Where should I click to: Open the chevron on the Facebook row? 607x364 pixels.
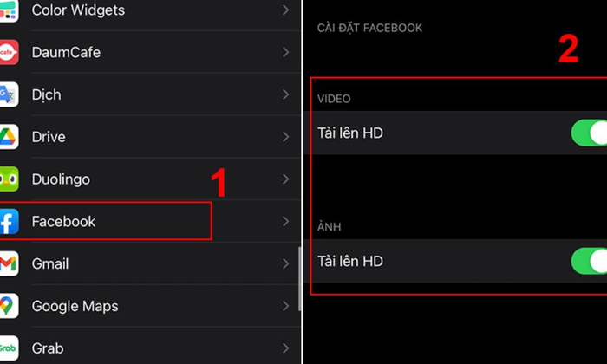tap(285, 221)
